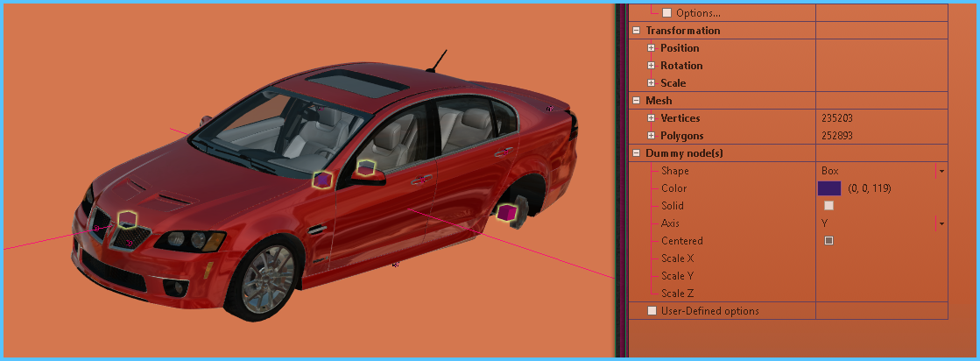Screen dimensions: 980x361
Task: Expand the Vertices entry
Action: pos(652,118)
